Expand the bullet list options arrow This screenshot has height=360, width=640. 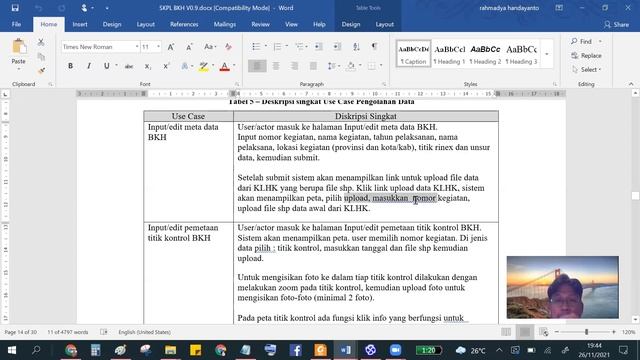266,46
